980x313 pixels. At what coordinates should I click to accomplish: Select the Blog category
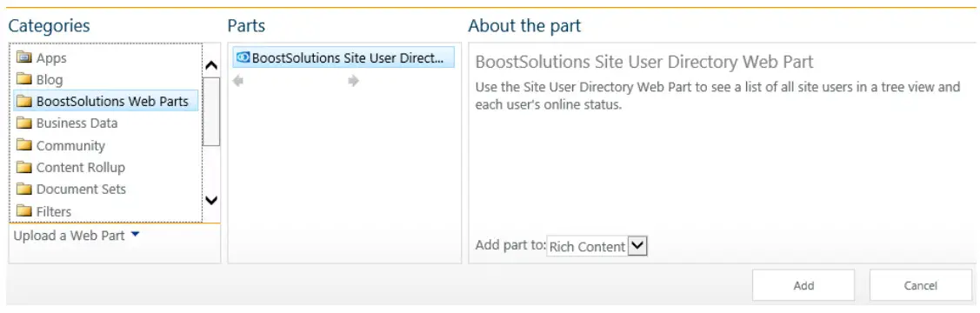point(105,80)
